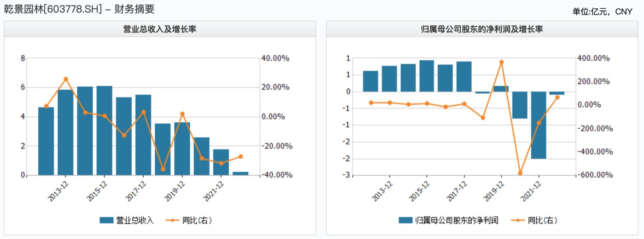Image resolution: width=644 pixels, height=239 pixels.
Task: Click the blue 归属母公司股东的净利润 legend swatch
Action: [x=405, y=221]
